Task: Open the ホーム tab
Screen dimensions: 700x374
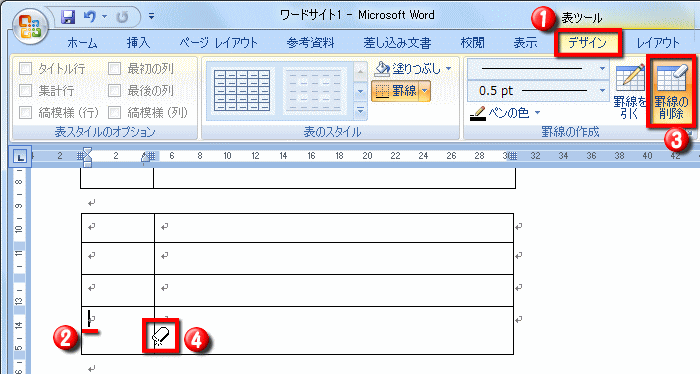Action: pos(82,43)
